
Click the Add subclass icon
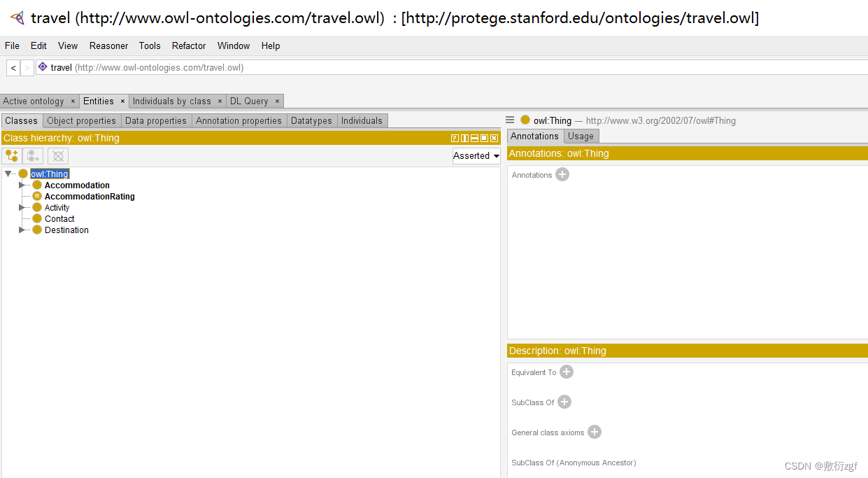(x=12, y=155)
